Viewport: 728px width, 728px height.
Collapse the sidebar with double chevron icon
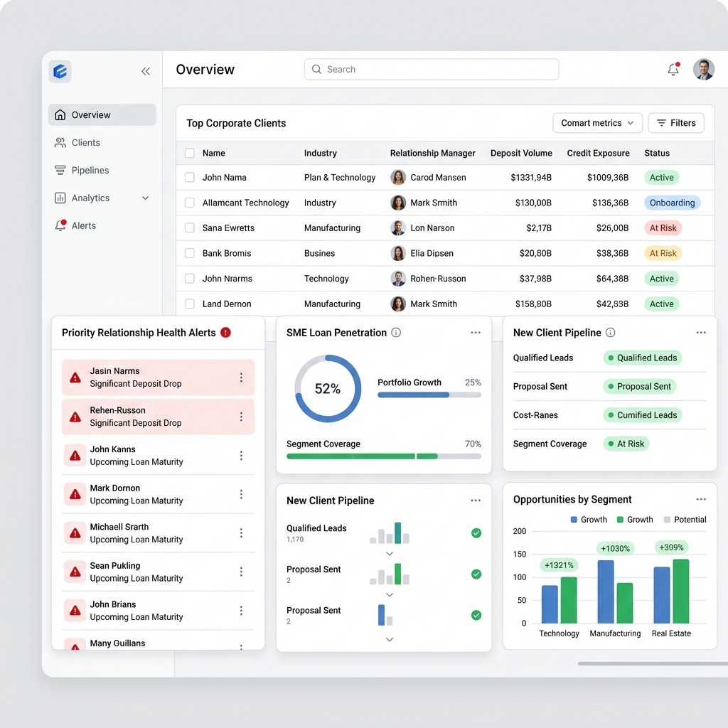pyautogui.click(x=145, y=71)
